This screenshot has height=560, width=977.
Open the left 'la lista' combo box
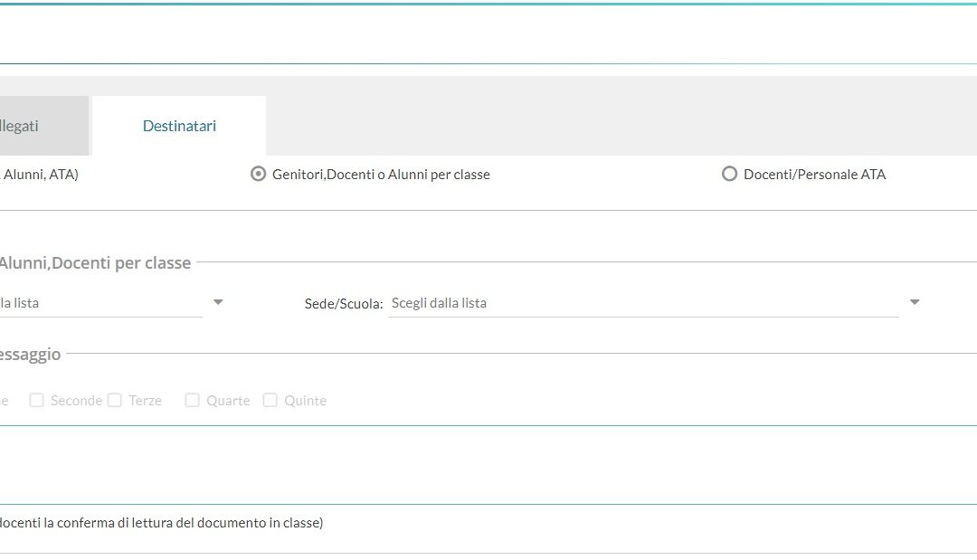click(x=101, y=303)
